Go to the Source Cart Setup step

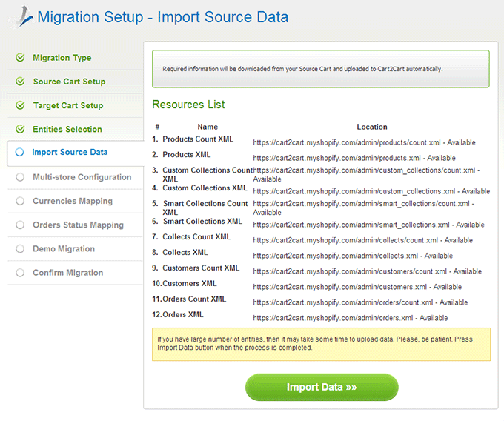69,82
